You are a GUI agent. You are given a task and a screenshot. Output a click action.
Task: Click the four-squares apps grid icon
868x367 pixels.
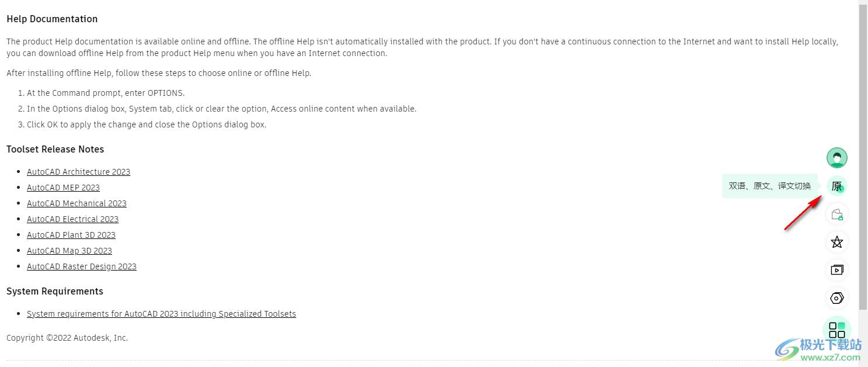[x=836, y=330]
